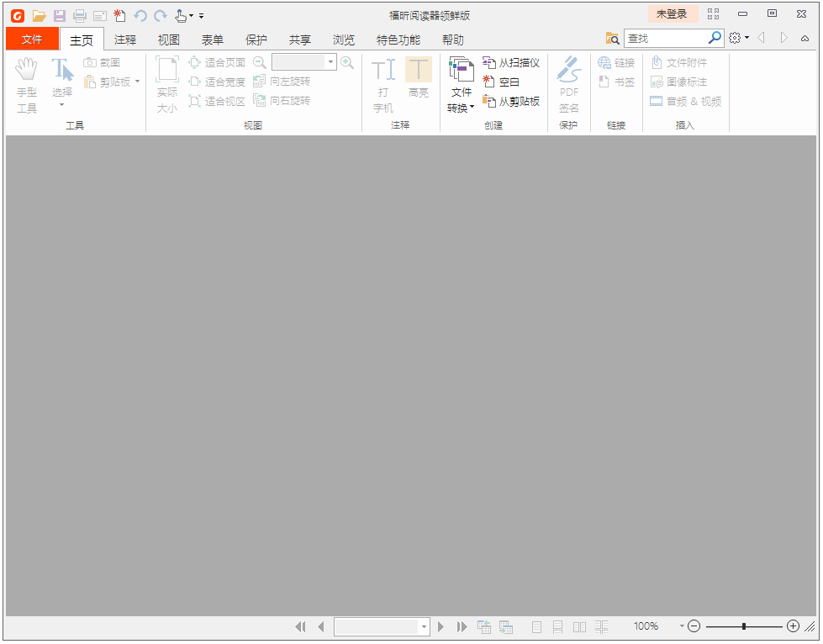823x644 pixels.
Task: Select the 手型工具 (Hand tool)
Action: point(26,82)
